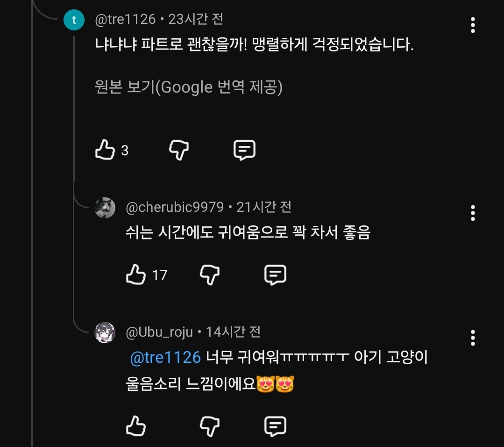Tap the teal 't' avatar
This screenshot has width=504, height=447.
click(x=74, y=21)
